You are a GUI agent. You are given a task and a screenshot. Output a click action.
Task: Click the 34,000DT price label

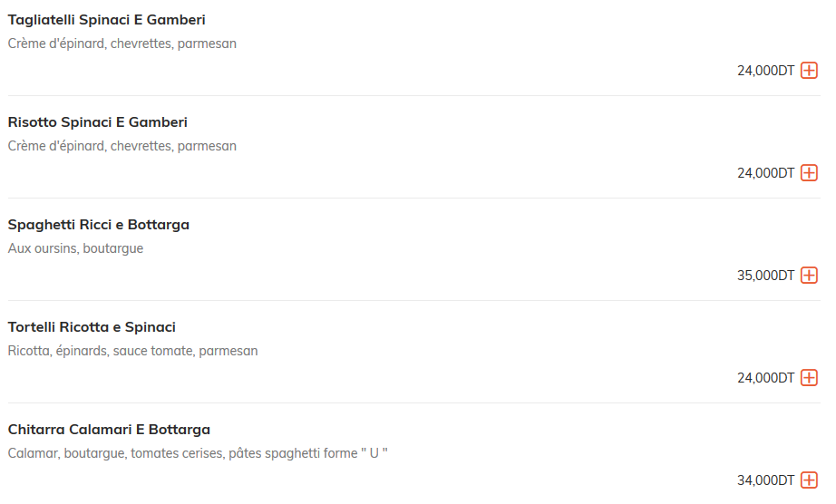(765, 480)
